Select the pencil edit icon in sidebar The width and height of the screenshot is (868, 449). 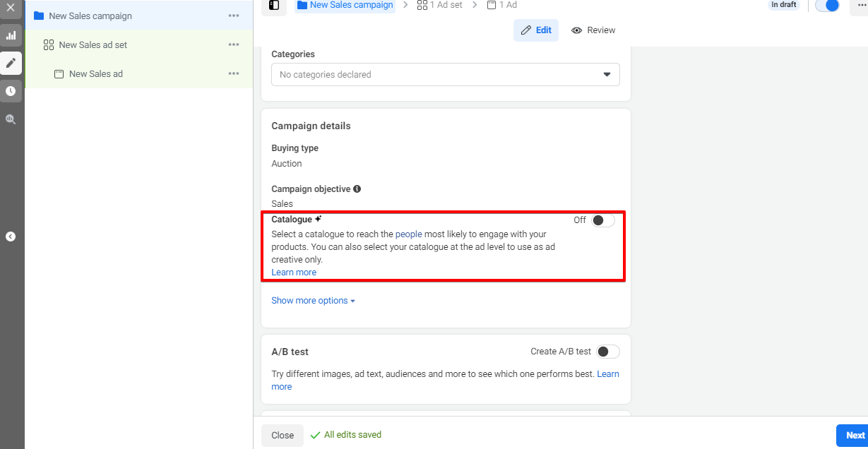[11, 63]
